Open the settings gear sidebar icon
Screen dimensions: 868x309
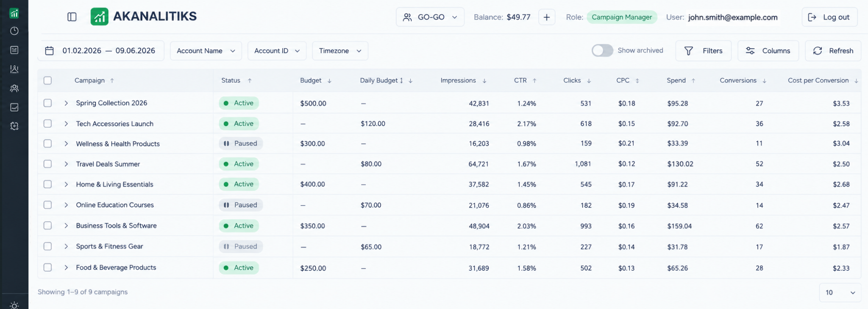14,126
